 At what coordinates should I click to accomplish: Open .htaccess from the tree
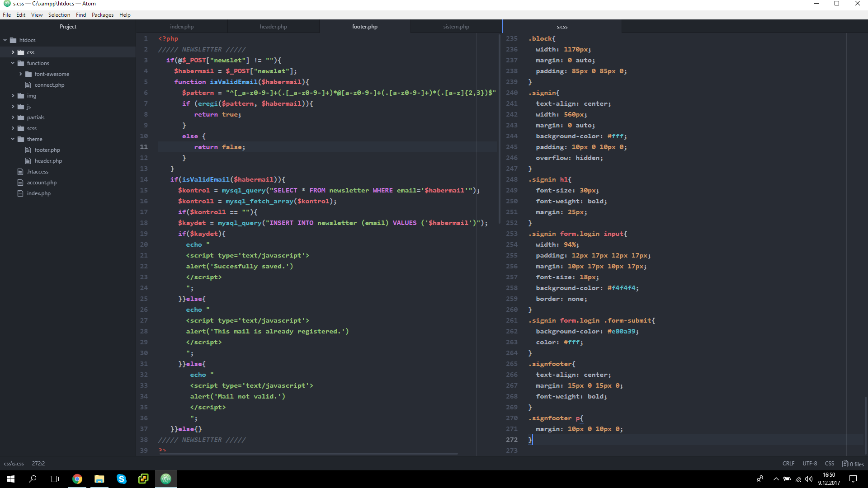[38, 172]
